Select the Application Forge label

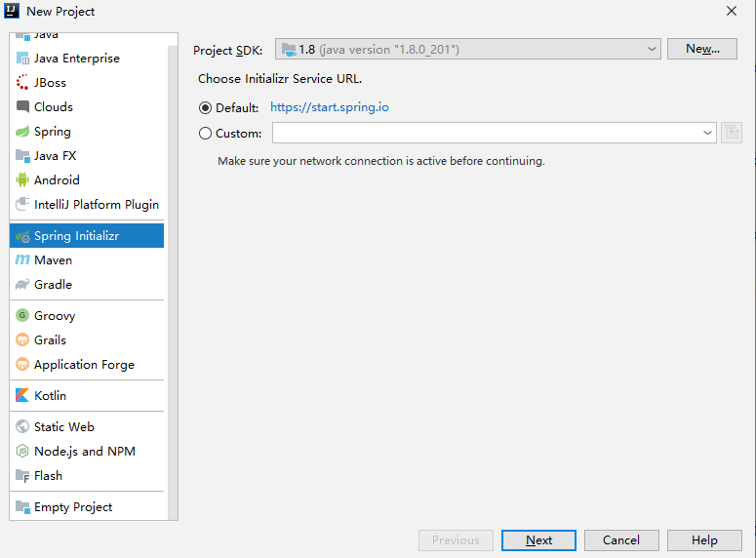84,365
